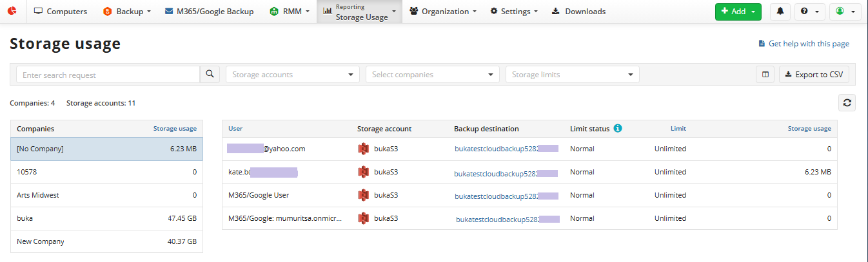Select the buka company row
Image resolution: width=868 pixels, height=262 pixels.
pos(106,218)
